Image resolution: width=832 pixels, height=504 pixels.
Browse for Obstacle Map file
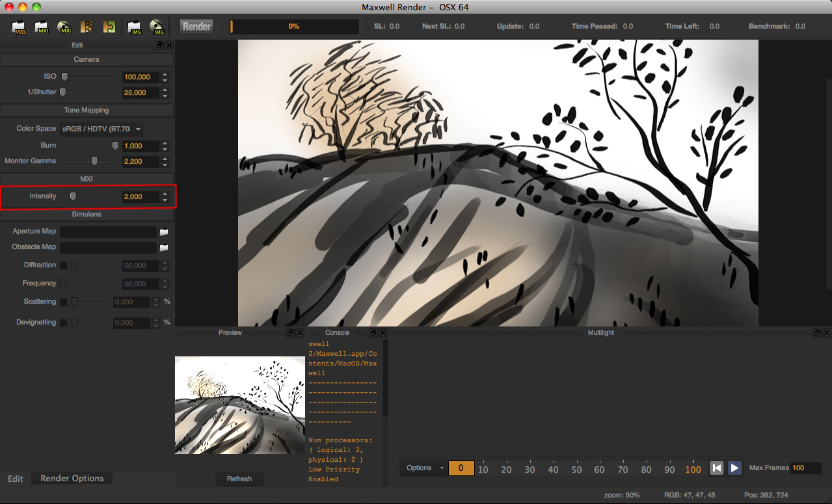[164, 247]
